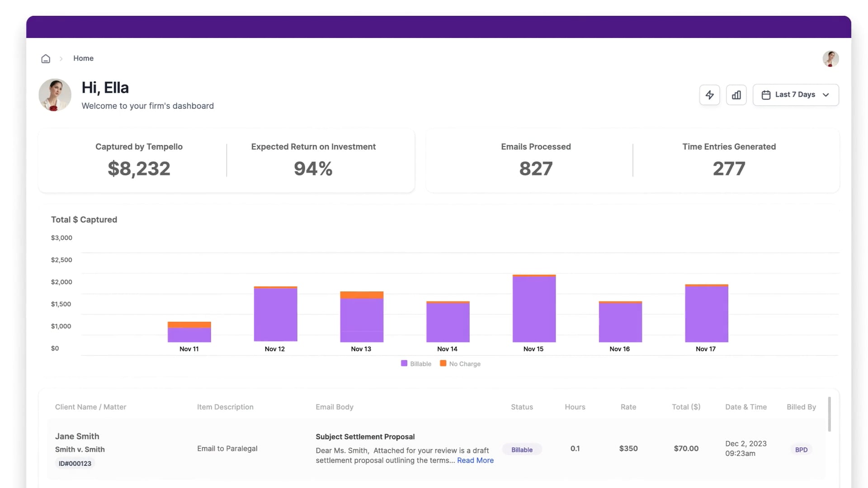Image resolution: width=868 pixels, height=488 pixels.
Task: Toggle the Billable legend swatch
Action: (x=404, y=363)
